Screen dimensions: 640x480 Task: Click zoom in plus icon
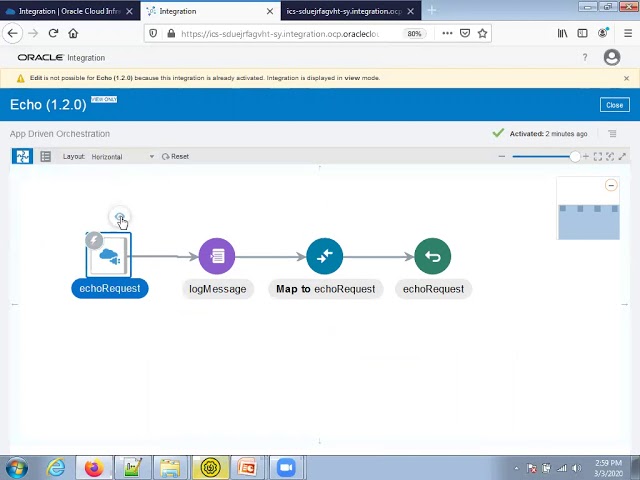(586, 156)
